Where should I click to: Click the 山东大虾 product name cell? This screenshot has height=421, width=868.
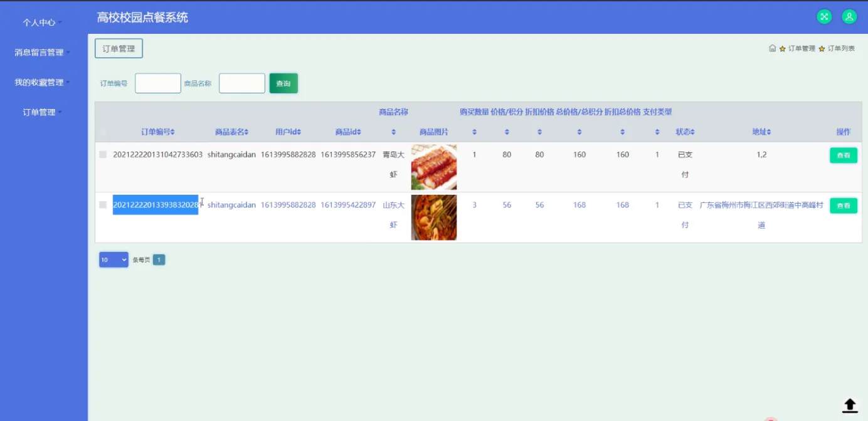(x=394, y=215)
